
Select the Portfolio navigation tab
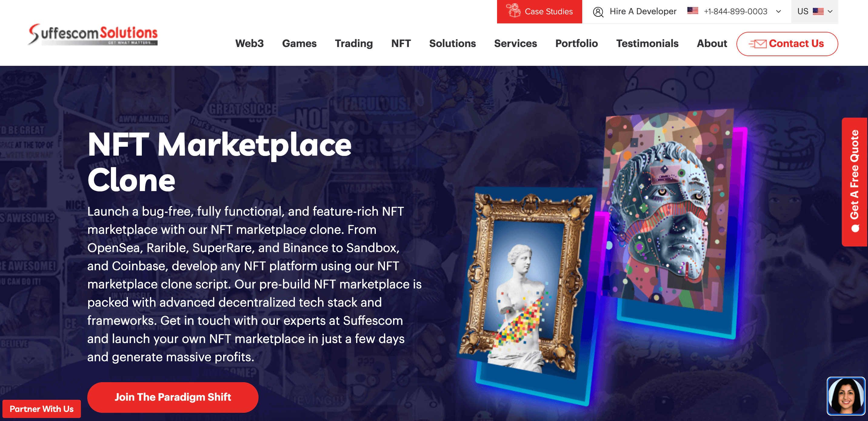576,44
